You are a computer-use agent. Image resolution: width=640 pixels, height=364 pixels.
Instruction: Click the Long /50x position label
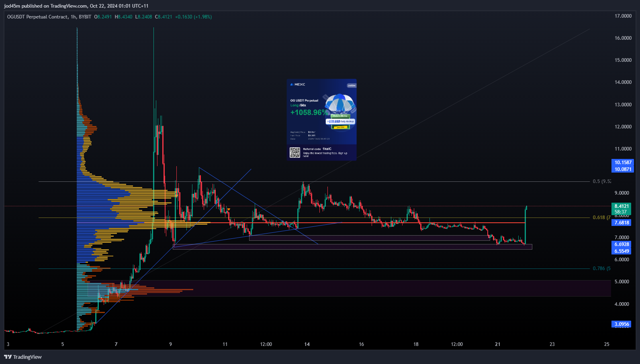tap(298, 105)
